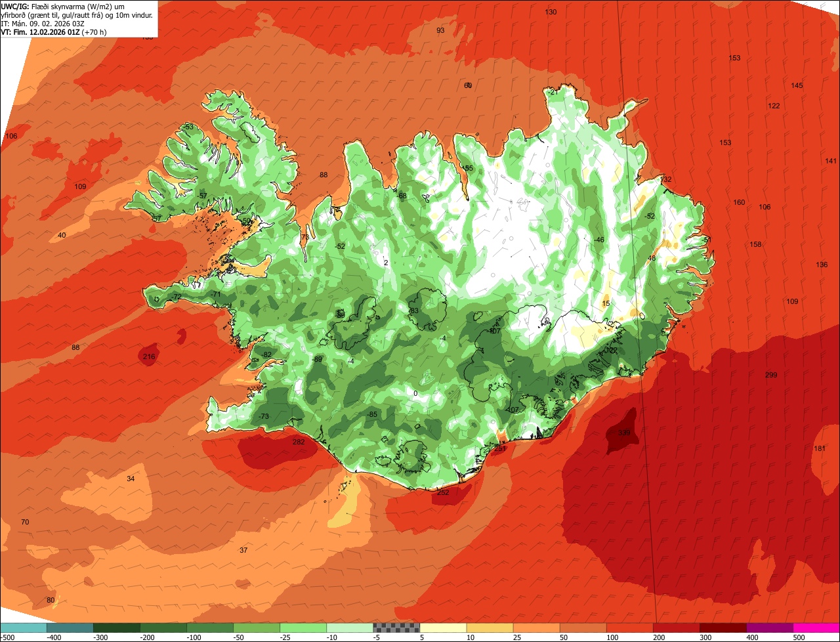
Task: Click the darkest green -300 to -200 legend swatch
Action: click(116, 628)
